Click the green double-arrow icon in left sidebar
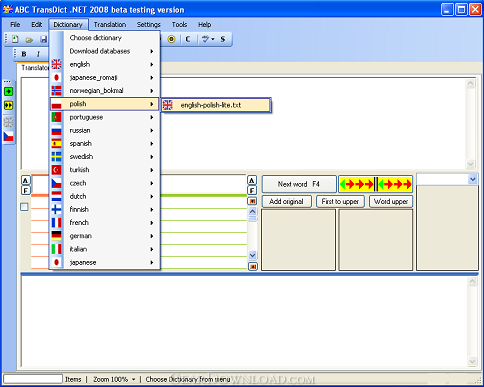This screenshot has width=484, height=387. coord(8,105)
